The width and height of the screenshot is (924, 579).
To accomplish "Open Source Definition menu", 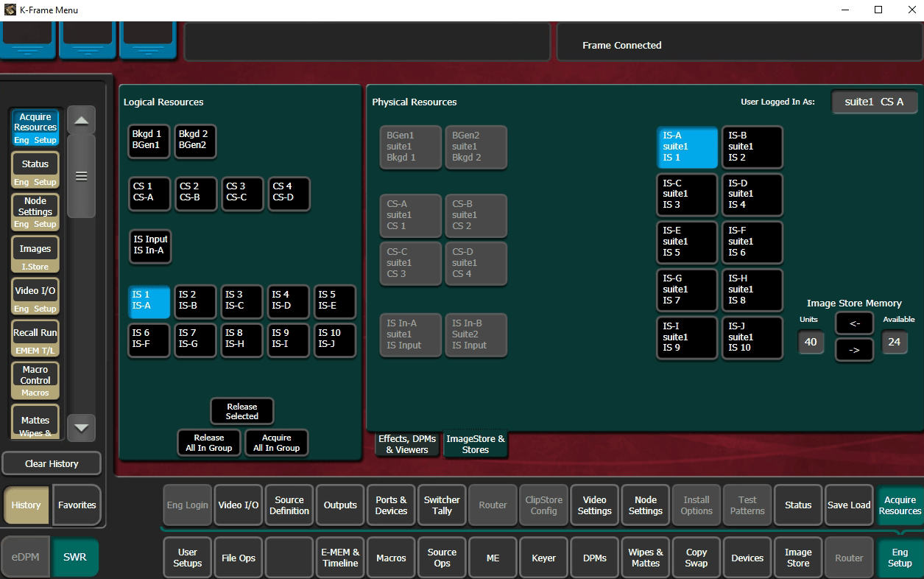I will pyautogui.click(x=289, y=505).
